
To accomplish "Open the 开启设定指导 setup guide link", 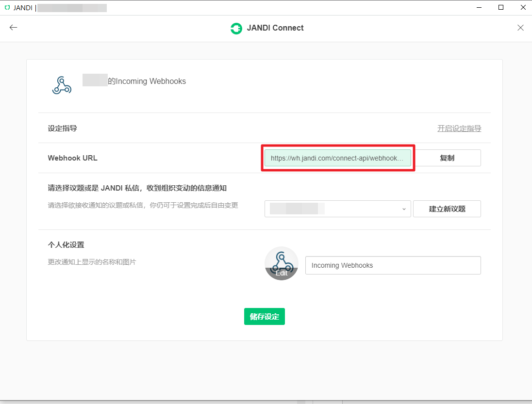I will (x=459, y=129).
